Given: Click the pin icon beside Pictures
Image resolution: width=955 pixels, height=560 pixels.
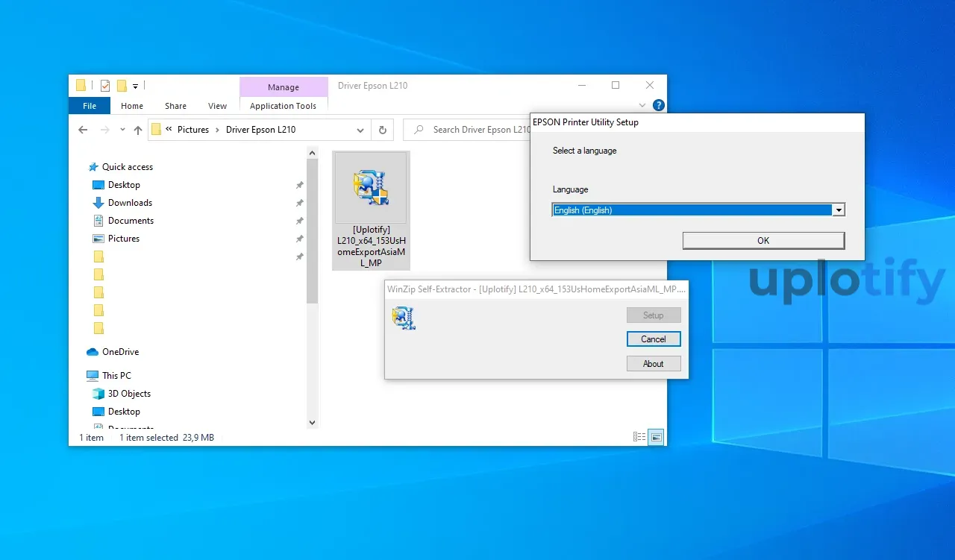Looking at the screenshot, I should [x=299, y=239].
